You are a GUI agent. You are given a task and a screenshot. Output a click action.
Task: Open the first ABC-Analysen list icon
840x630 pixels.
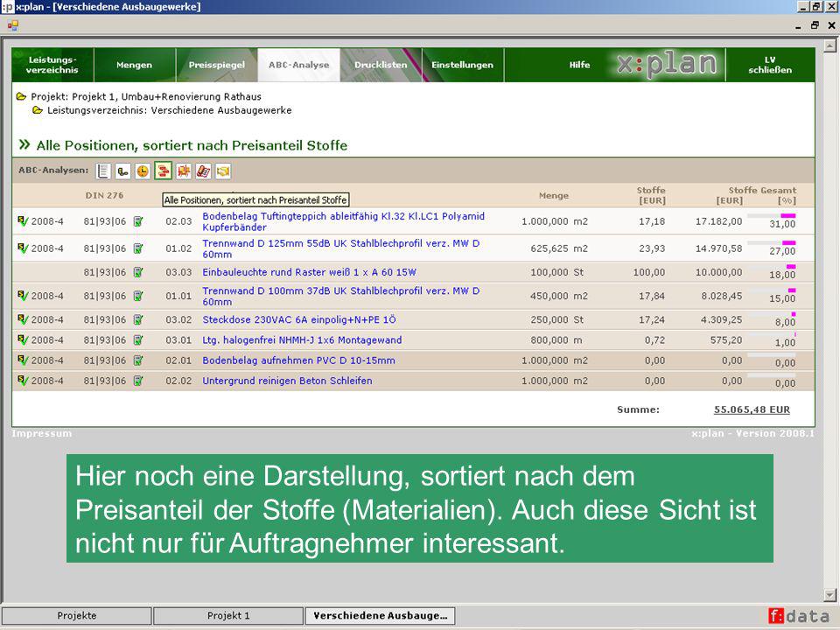pos(103,171)
